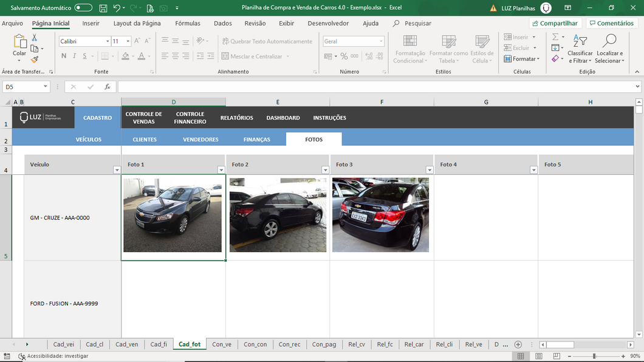
Task: Click the Clear eraser icon in Edição
Action: click(555, 59)
